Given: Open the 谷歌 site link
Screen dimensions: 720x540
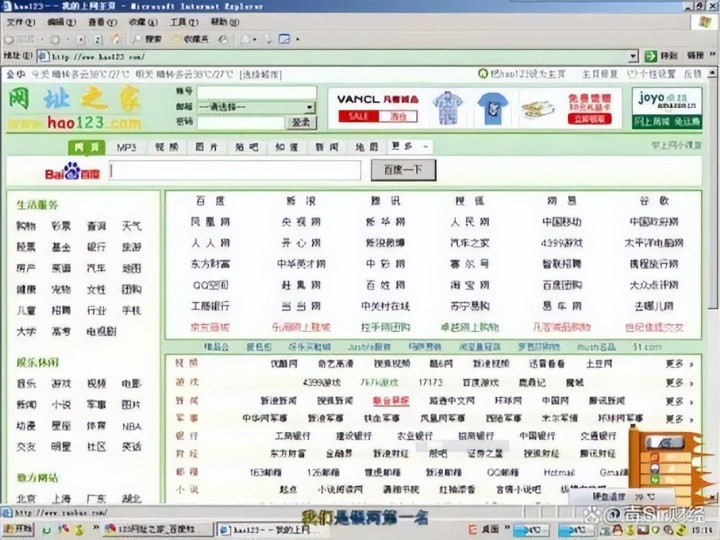Looking at the screenshot, I should click(654, 201).
